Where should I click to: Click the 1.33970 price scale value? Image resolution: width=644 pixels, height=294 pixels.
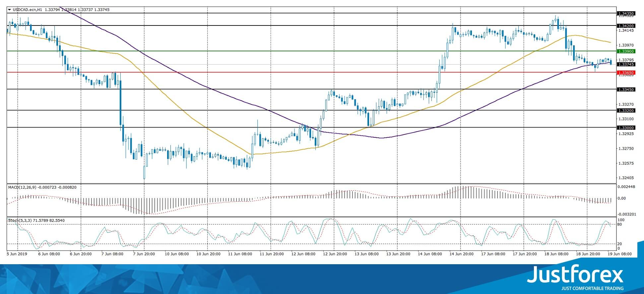[x=626, y=45]
